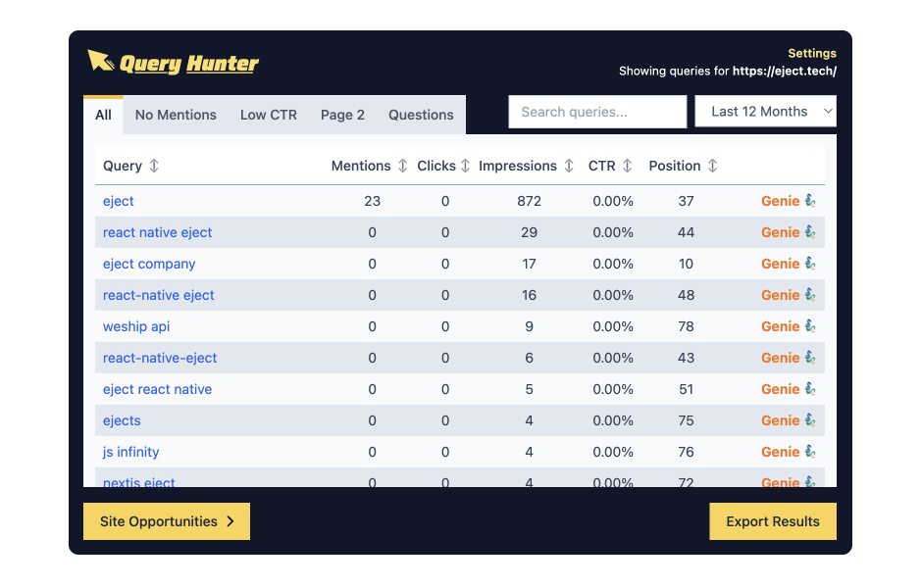Sort using the Query column arrow icon
The image size is (921, 588).
[x=153, y=166]
